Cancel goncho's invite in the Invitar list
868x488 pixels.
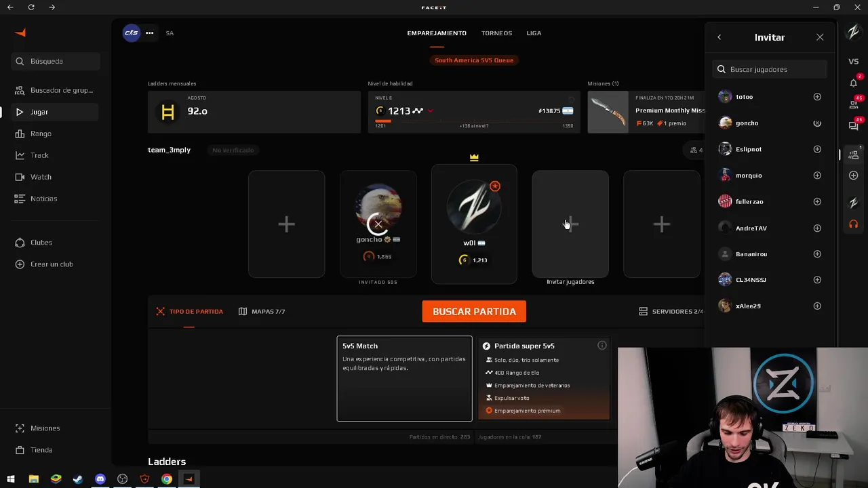817,123
